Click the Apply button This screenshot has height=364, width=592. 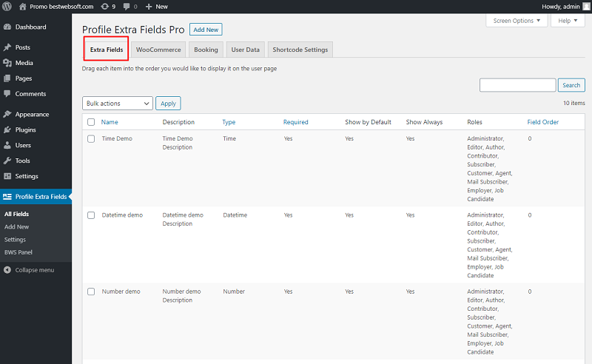point(168,103)
